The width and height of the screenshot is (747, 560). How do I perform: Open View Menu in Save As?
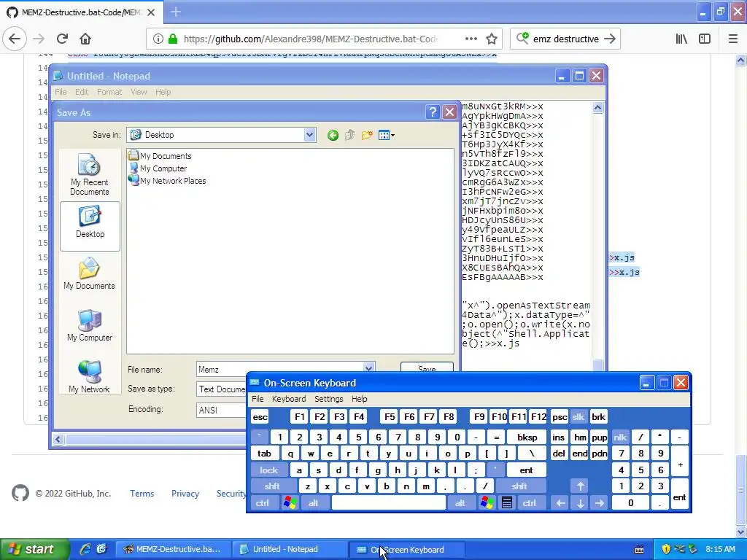tap(386, 135)
